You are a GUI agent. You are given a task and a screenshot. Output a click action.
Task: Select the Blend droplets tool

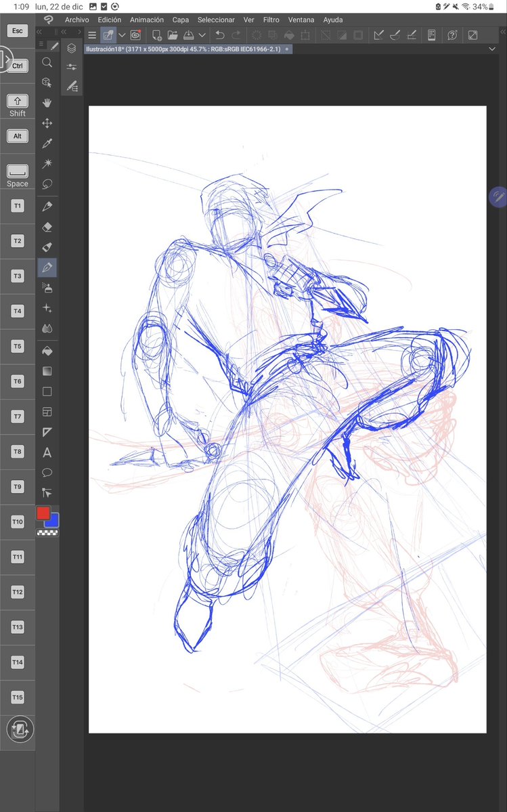[x=47, y=328]
